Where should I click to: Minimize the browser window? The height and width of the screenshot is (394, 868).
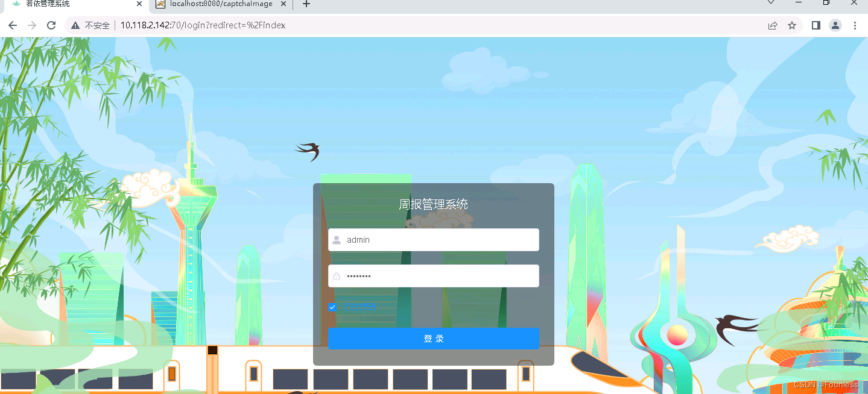pos(799,3)
